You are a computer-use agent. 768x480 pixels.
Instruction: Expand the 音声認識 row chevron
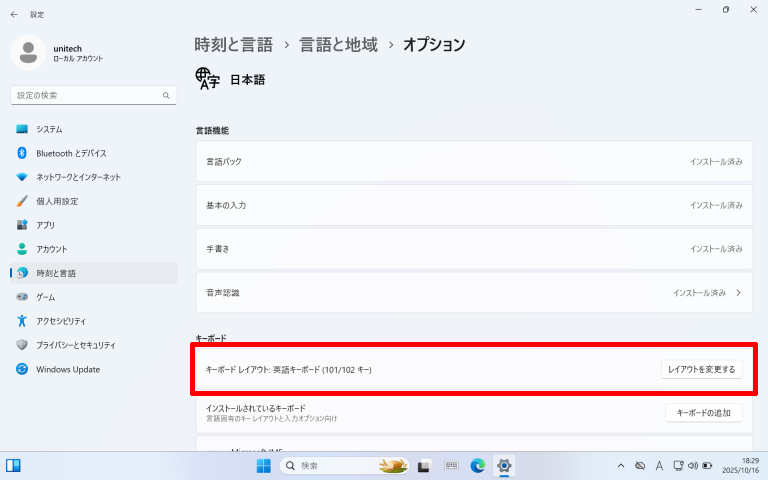738,293
